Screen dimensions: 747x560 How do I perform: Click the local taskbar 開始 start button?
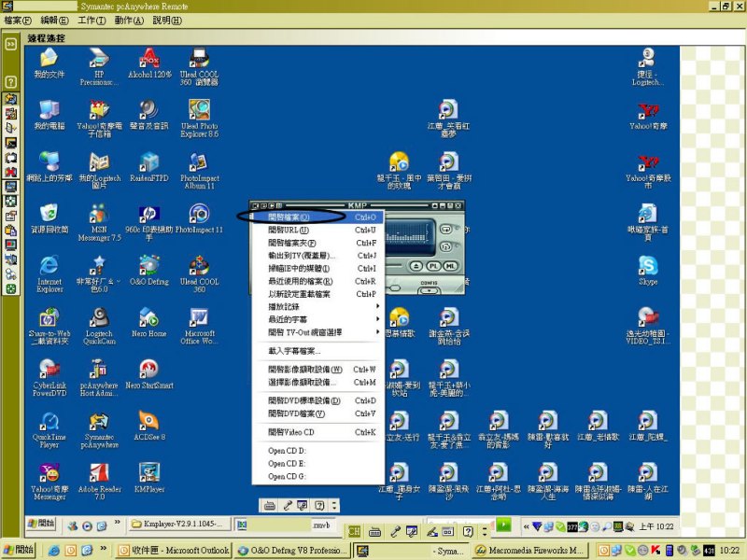pyautogui.click(x=19, y=550)
